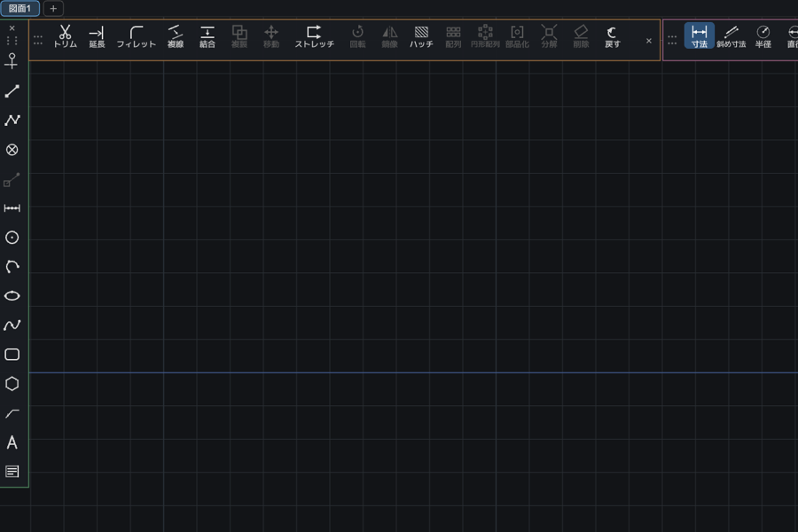The width and height of the screenshot is (798, 532).
Task: Click the crossed-circle tool in sidebar
Action: click(12, 150)
